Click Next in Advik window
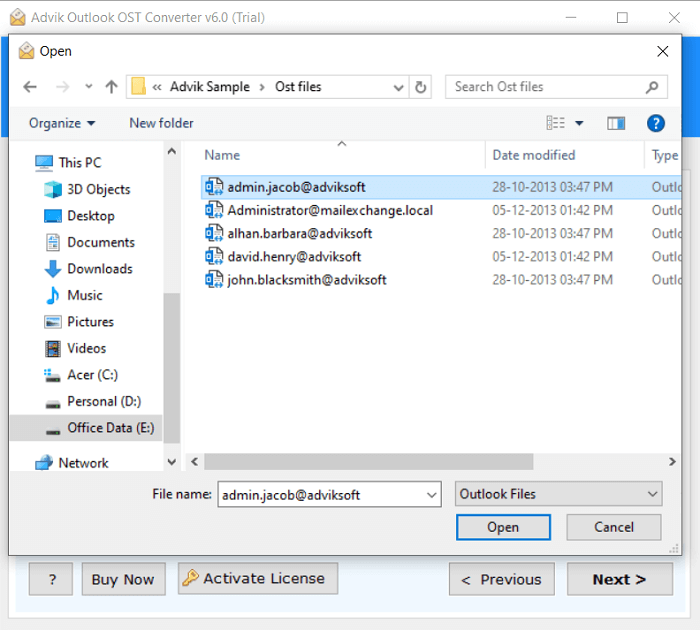Image resolution: width=700 pixels, height=630 pixels. pos(620,579)
